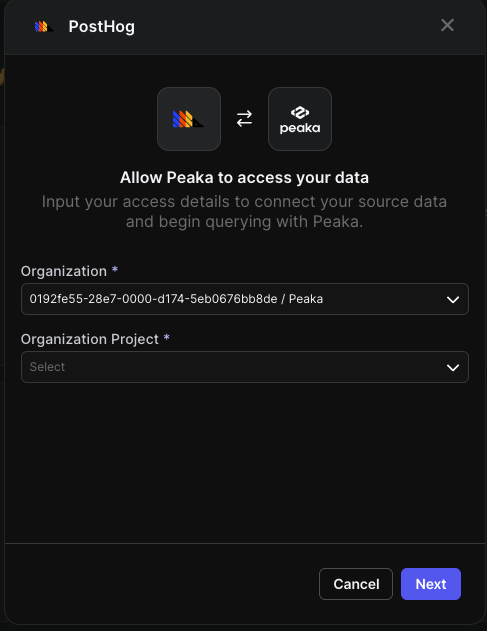Click the Cancel button
487x631 pixels.
(x=356, y=584)
